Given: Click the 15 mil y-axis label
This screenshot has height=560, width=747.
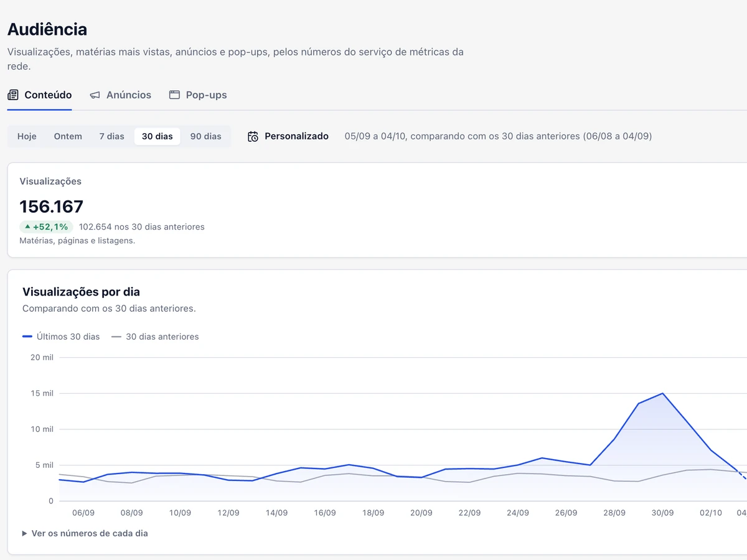Looking at the screenshot, I should 42,393.
